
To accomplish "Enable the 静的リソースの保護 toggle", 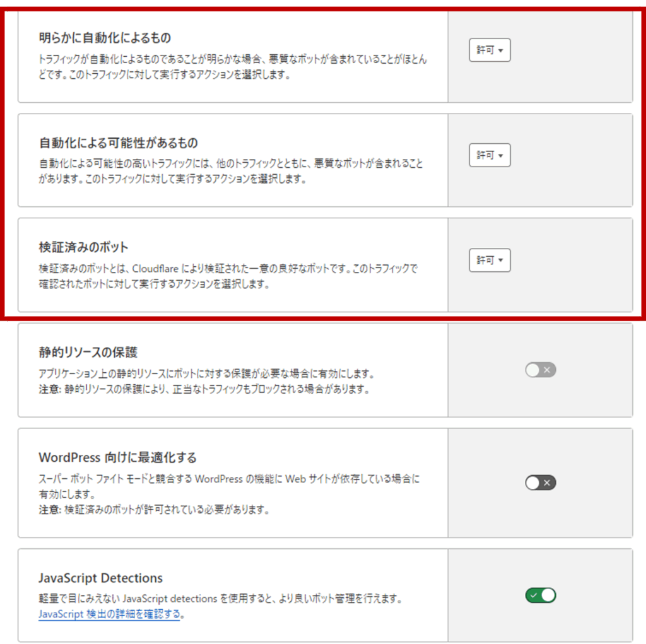I will click(540, 370).
